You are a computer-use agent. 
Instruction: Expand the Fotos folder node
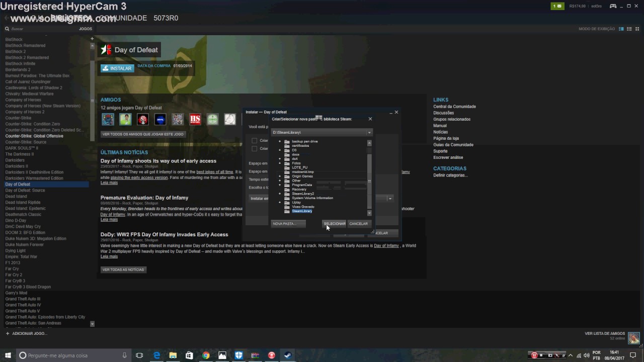[280, 163]
